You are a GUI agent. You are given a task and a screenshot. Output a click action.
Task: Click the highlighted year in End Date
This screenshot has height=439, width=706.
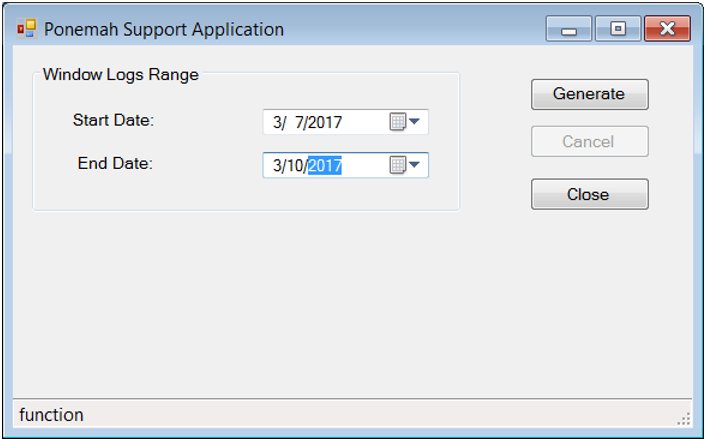click(x=325, y=166)
